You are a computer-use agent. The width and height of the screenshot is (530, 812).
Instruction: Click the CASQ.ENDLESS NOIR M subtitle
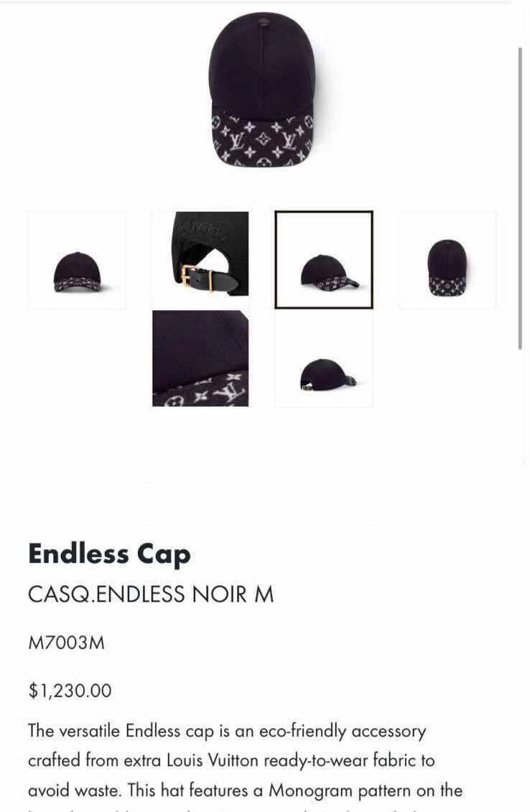(151, 594)
